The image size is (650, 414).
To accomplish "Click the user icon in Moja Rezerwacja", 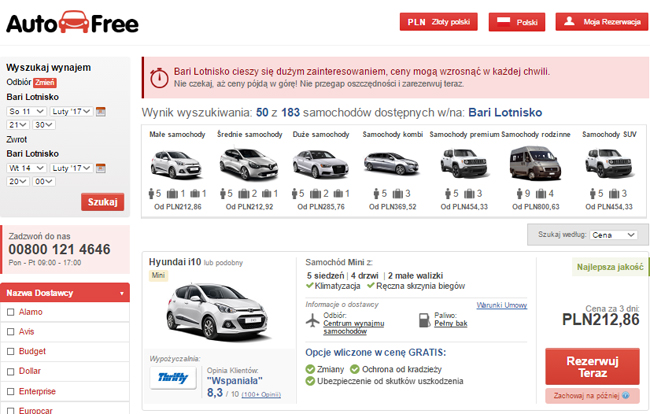I will point(569,21).
